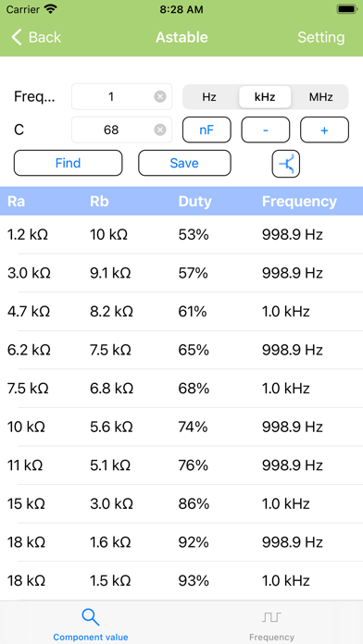Viewport: 363px width, 644px height.
Task: Tap the Find button
Action: [68, 163]
